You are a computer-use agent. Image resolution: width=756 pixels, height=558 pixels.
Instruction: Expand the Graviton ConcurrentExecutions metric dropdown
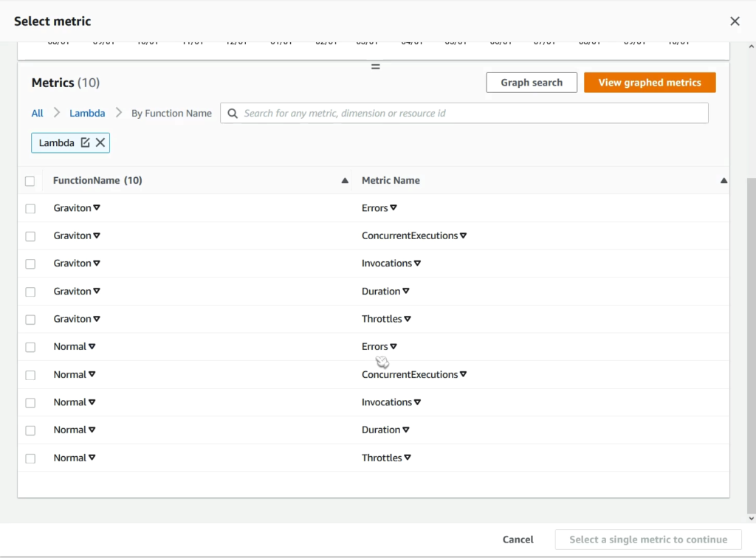pos(463,236)
